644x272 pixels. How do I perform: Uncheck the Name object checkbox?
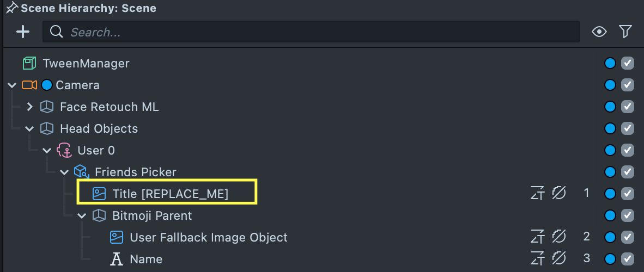pos(628,259)
